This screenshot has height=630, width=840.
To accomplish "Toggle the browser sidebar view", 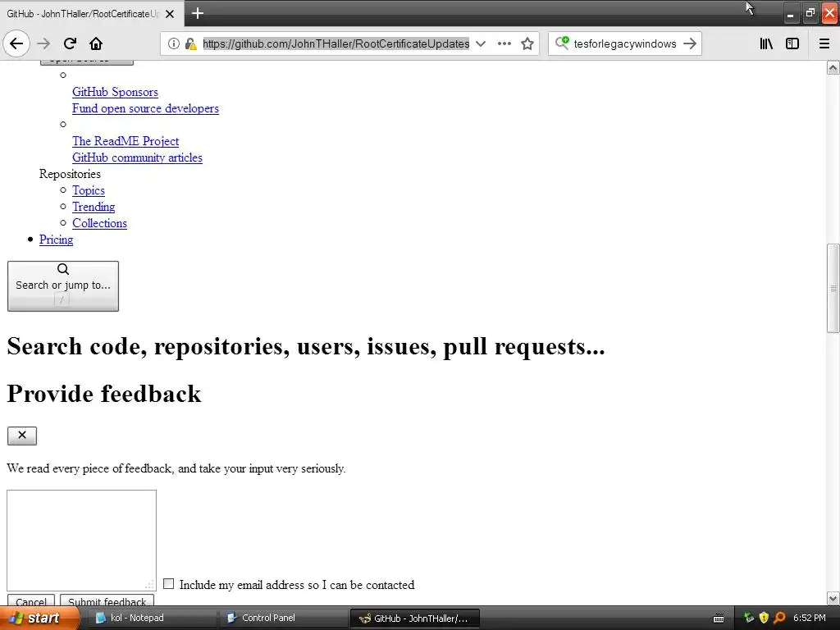I will point(792,43).
